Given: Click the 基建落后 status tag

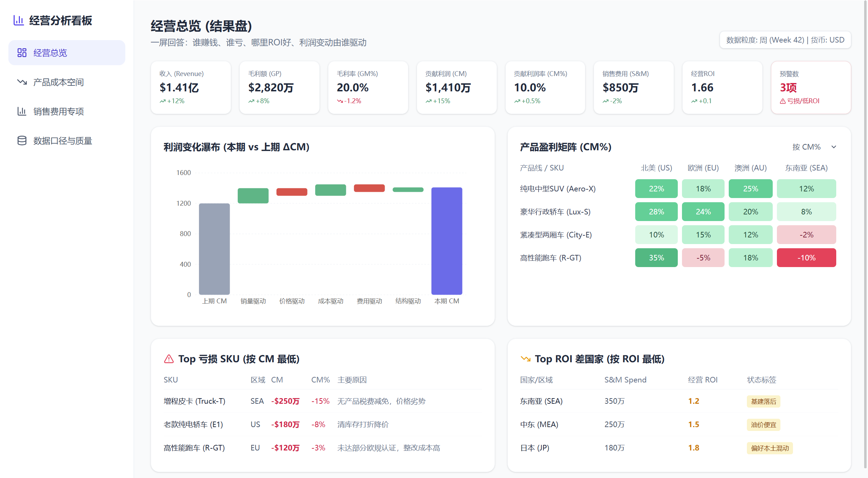Looking at the screenshot, I should point(763,401).
